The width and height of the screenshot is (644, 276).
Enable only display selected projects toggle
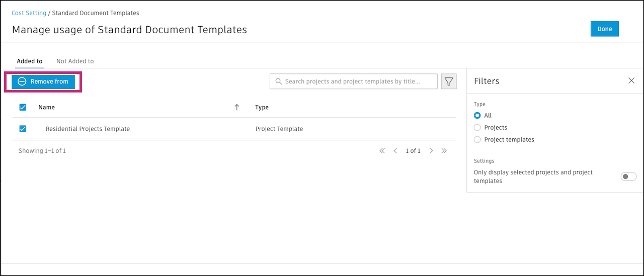click(628, 176)
